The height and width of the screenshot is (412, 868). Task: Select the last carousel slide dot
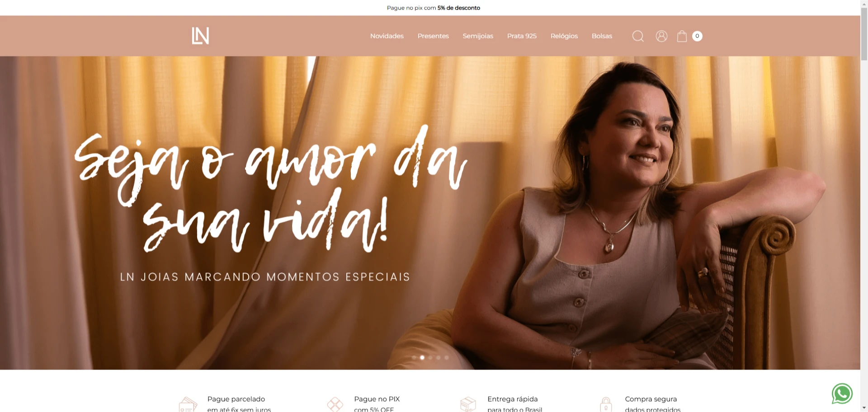point(447,357)
